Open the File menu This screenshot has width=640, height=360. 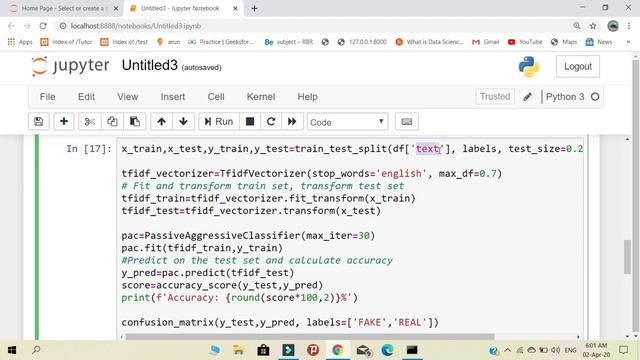point(47,97)
